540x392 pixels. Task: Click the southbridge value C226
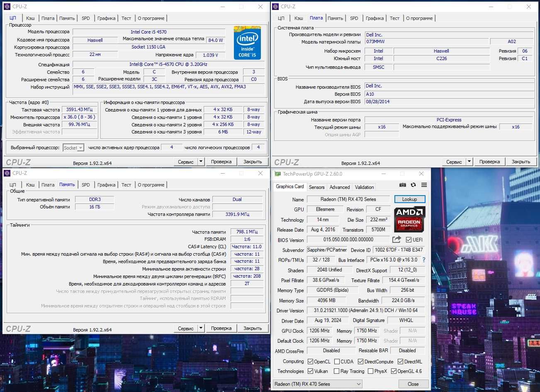(441, 58)
